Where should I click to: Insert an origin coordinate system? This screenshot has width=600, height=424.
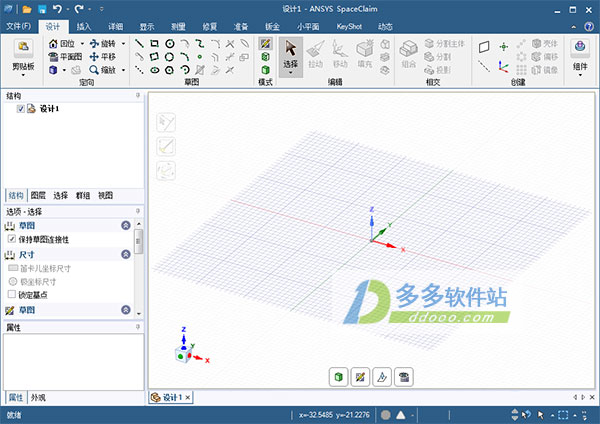coord(504,67)
